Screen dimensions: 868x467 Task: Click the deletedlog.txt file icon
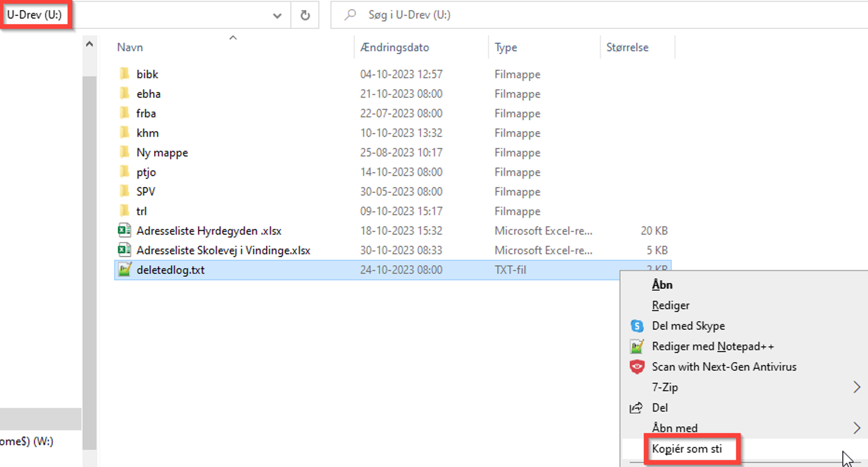(124, 270)
